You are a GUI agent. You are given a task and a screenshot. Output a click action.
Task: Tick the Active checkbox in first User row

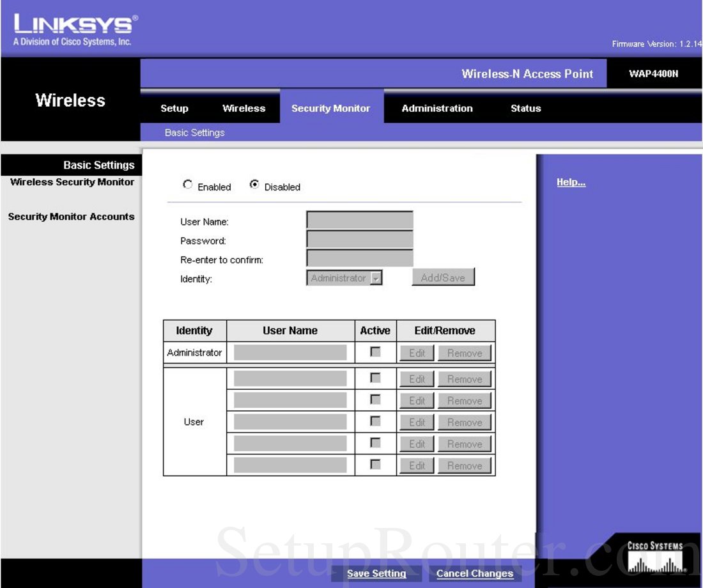tap(375, 378)
